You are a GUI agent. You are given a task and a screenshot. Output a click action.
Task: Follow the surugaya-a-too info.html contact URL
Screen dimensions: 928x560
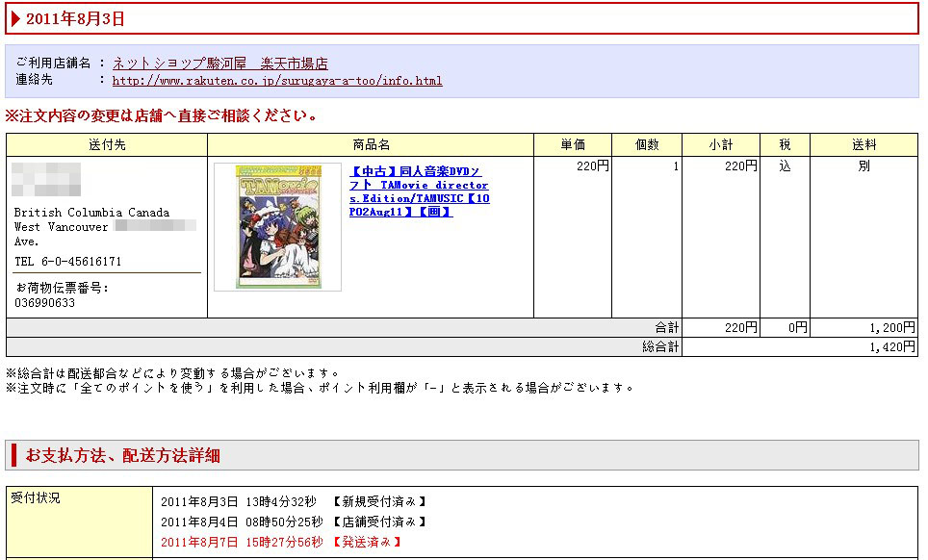[x=277, y=81]
